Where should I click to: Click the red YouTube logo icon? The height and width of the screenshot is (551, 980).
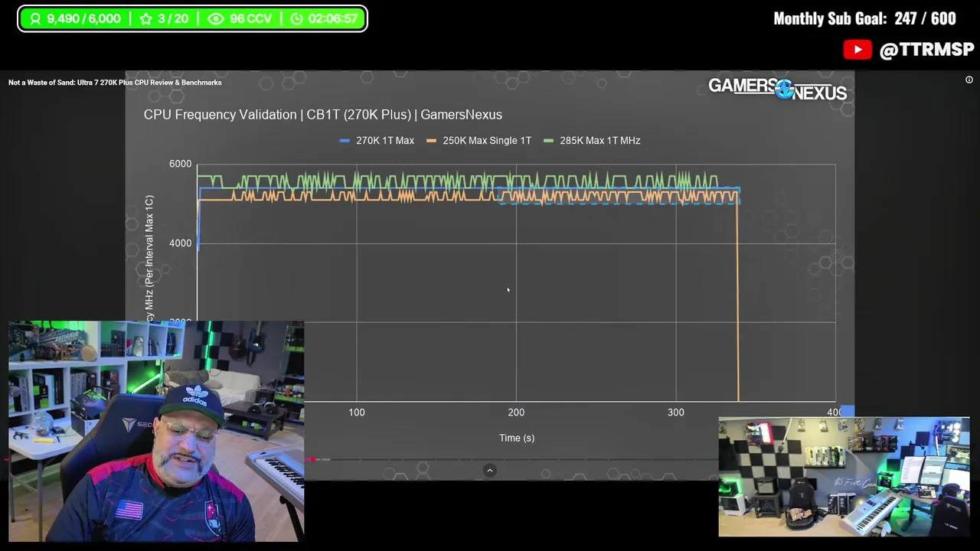click(857, 50)
